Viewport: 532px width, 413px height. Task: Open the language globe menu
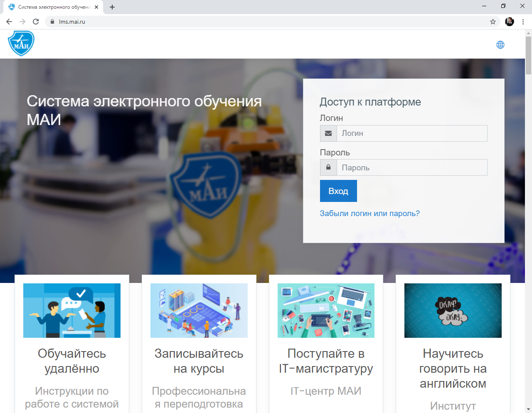point(500,45)
